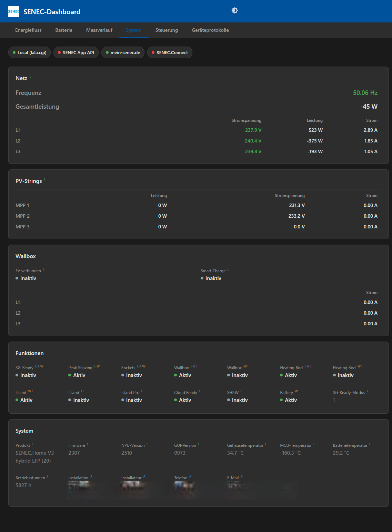The height and width of the screenshot is (532, 392).
Task: Open the Energiefluss tab
Action: click(x=28, y=30)
